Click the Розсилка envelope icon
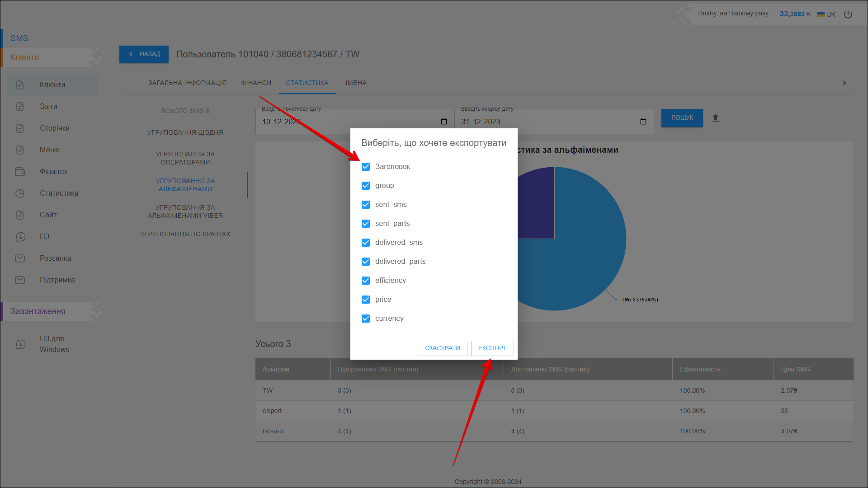Image resolution: width=868 pixels, height=488 pixels. 20,258
